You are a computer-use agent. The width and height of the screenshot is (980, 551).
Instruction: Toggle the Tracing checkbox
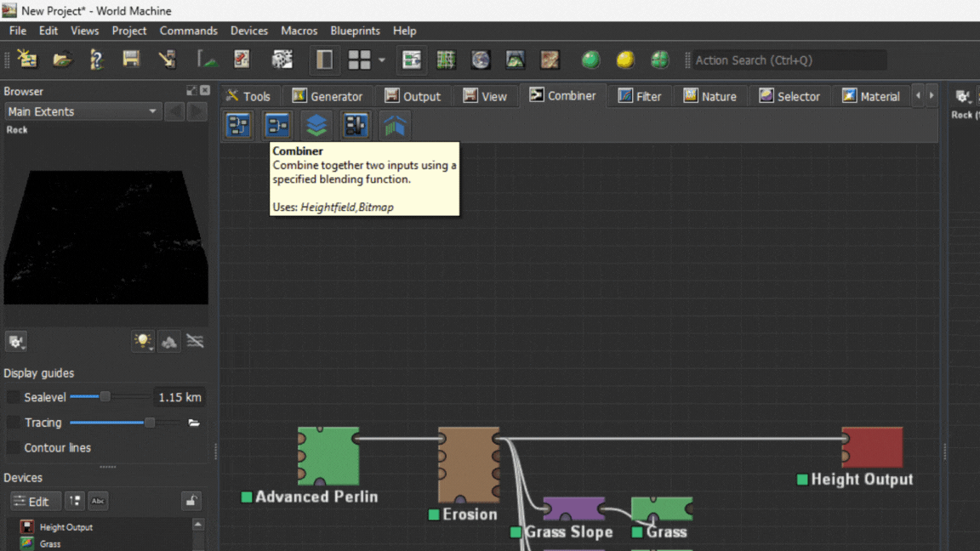click(x=14, y=423)
